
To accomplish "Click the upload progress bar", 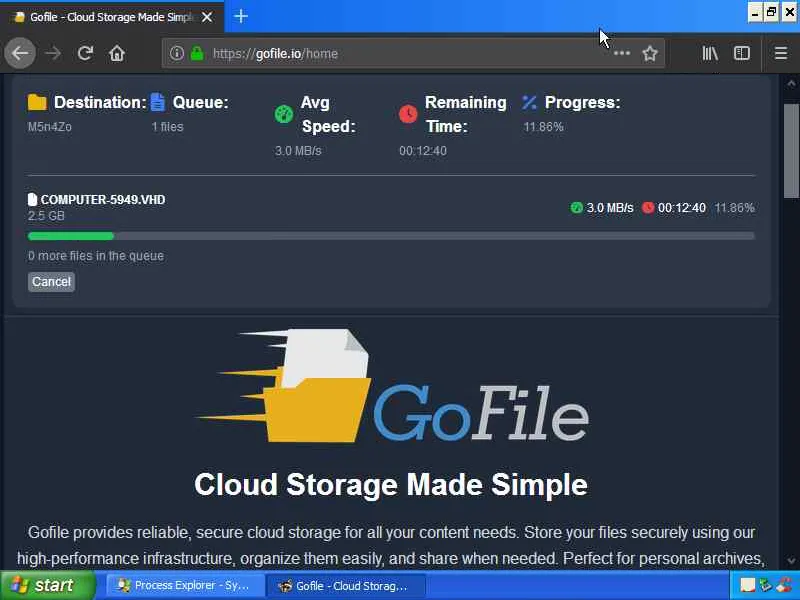I will point(391,236).
